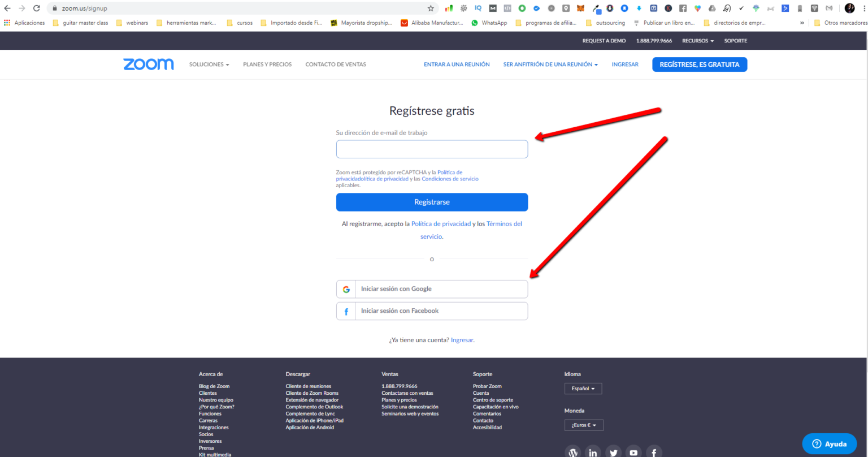Open the webinars bookmark folder
This screenshot has height=457, width=868.
(132, 23)
